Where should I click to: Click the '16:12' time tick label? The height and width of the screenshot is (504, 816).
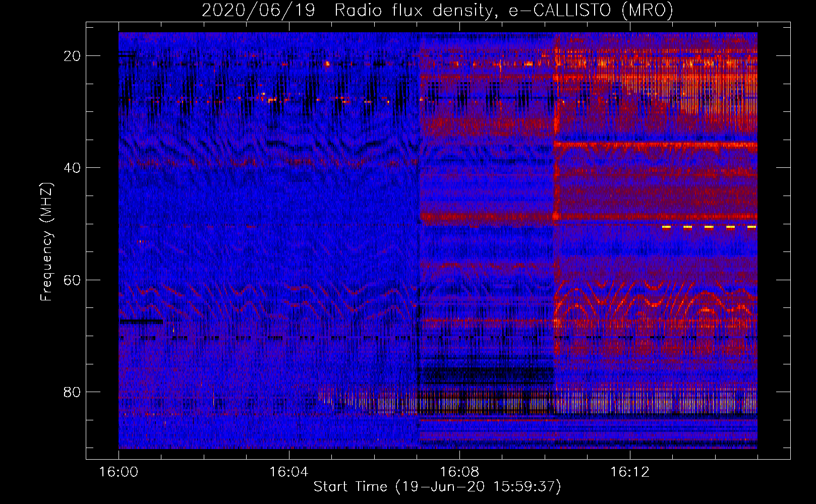click(x=629, y=472)
